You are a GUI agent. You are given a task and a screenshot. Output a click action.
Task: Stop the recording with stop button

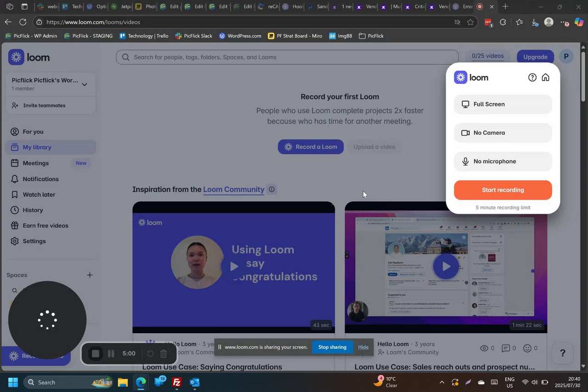pos(96,354)
